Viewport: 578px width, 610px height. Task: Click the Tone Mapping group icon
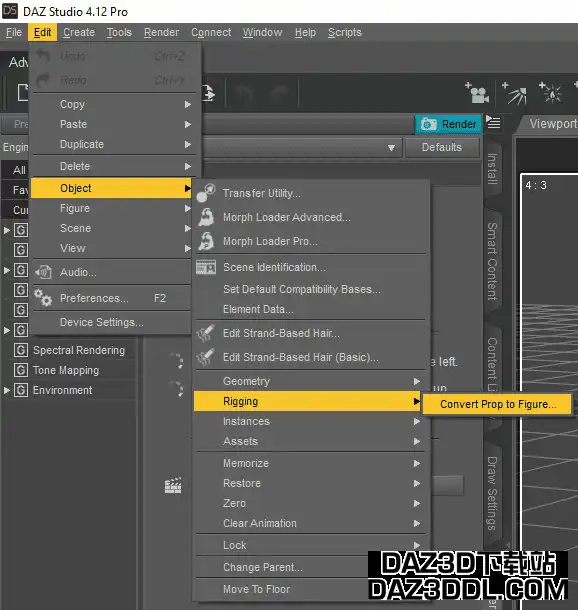point(21,370)
